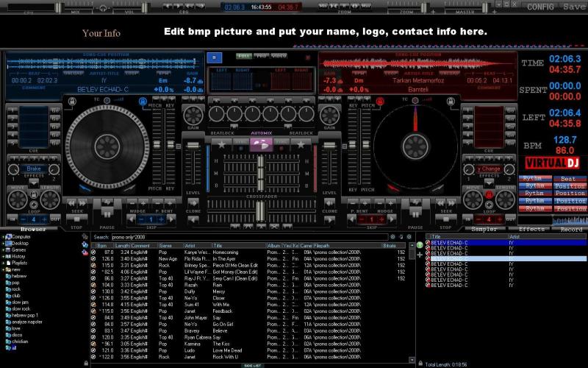588x368 pixels.
Task: Switch to the Effects tab
Action: tap(531, 229)
